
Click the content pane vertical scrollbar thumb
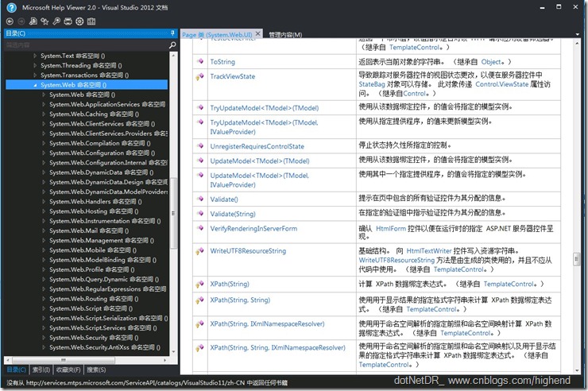pos(576,259)
